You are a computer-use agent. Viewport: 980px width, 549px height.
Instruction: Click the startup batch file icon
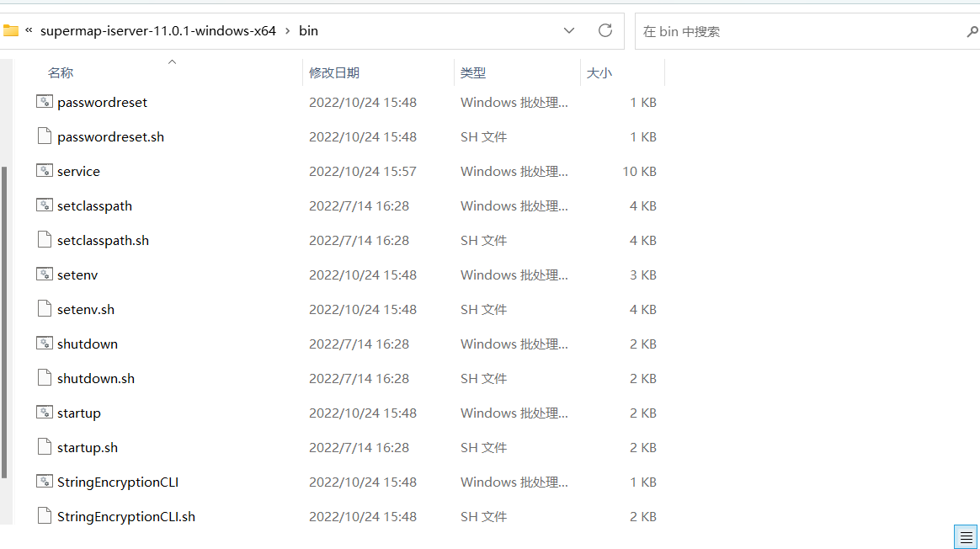(45, 412)
